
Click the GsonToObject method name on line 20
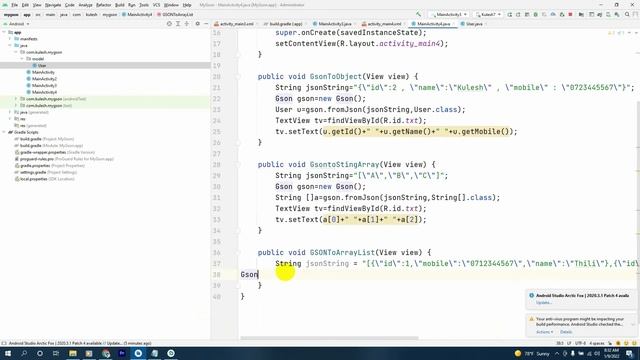336,77
